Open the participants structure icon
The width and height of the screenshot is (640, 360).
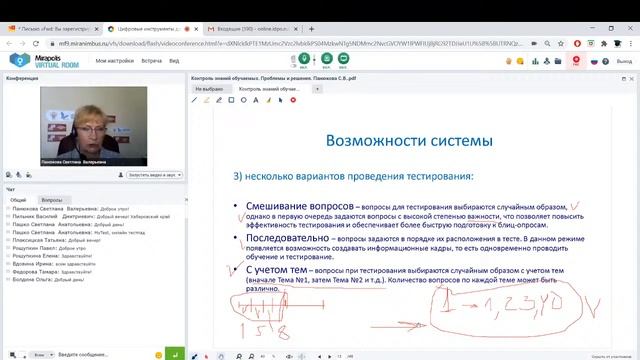tap(547, 61)
